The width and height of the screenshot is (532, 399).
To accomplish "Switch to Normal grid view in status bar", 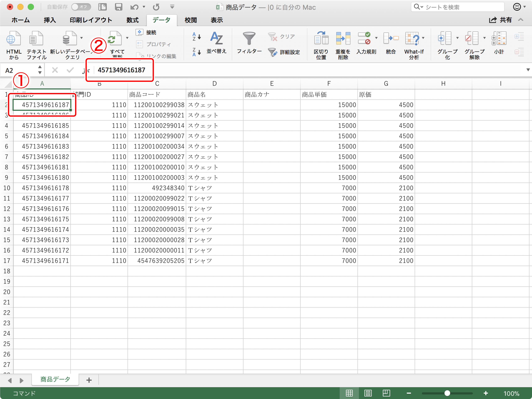I will coord(349,393).
